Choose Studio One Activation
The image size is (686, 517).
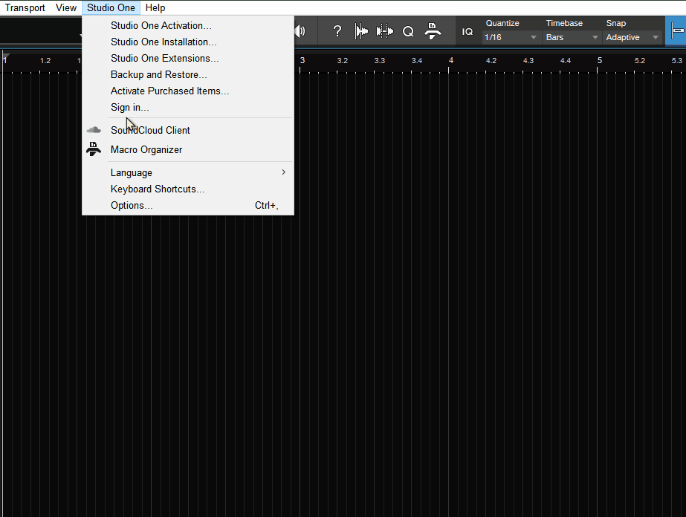tap(188, 25)
